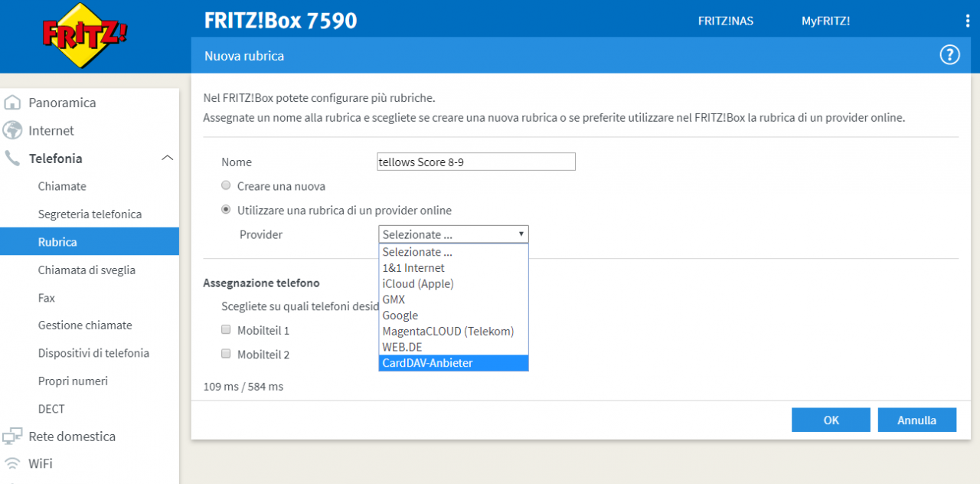Go to Gestione chiamate in sidebar
Screen dimensions: 980x484
[85, 325]
